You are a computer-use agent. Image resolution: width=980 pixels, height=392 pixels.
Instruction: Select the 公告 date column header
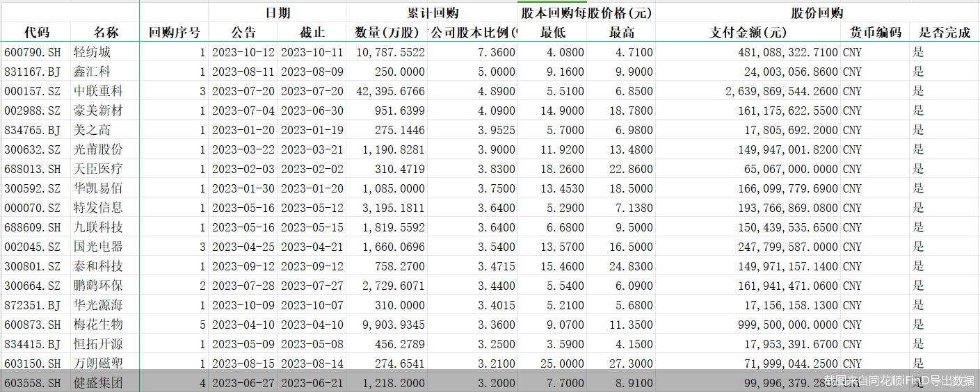click(243, 33)
